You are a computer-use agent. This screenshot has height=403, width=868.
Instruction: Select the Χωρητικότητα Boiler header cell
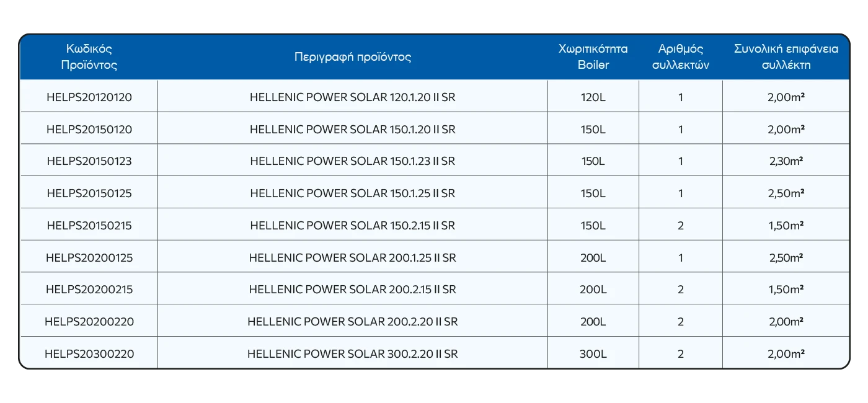(x=593, y=57)
